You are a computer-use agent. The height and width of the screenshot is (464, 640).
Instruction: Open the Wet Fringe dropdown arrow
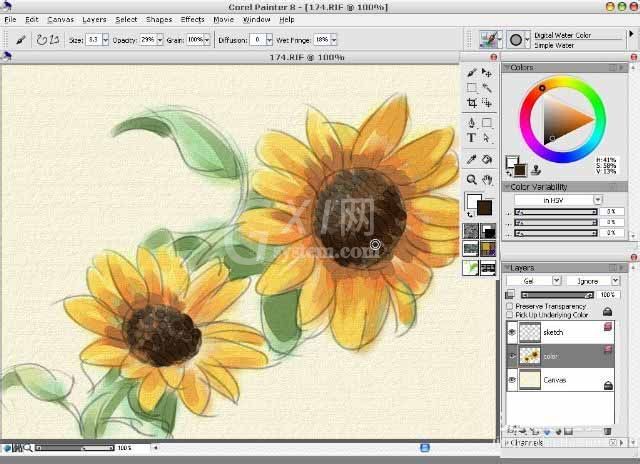tap(333, 40)
